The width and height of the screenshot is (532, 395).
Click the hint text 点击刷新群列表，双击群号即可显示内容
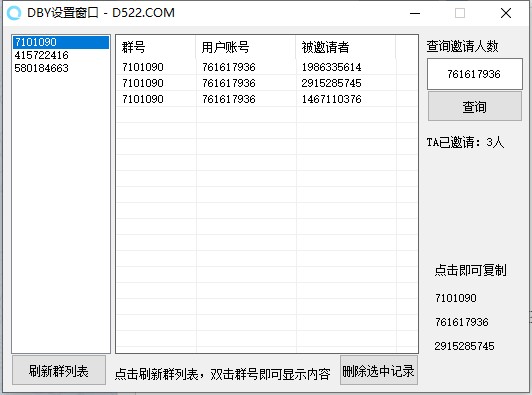point(223,374)
